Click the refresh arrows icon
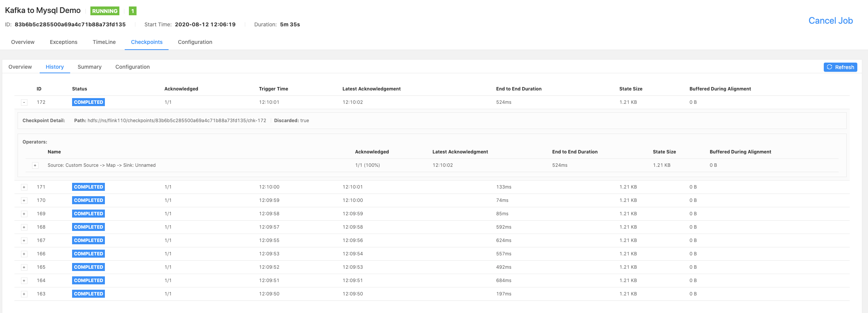Viewport: 868px width, 313px height. pos(829,67)
